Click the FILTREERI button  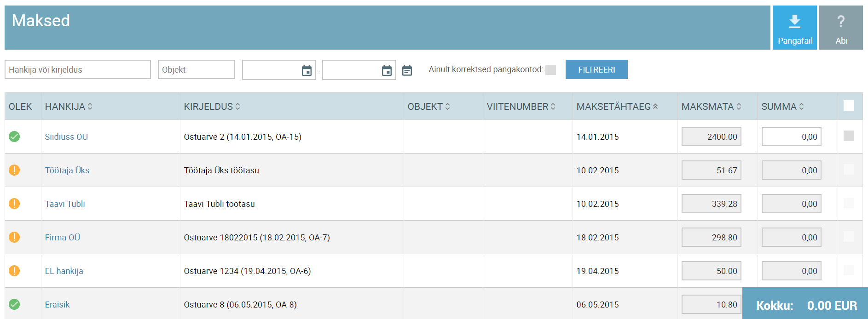596,69
